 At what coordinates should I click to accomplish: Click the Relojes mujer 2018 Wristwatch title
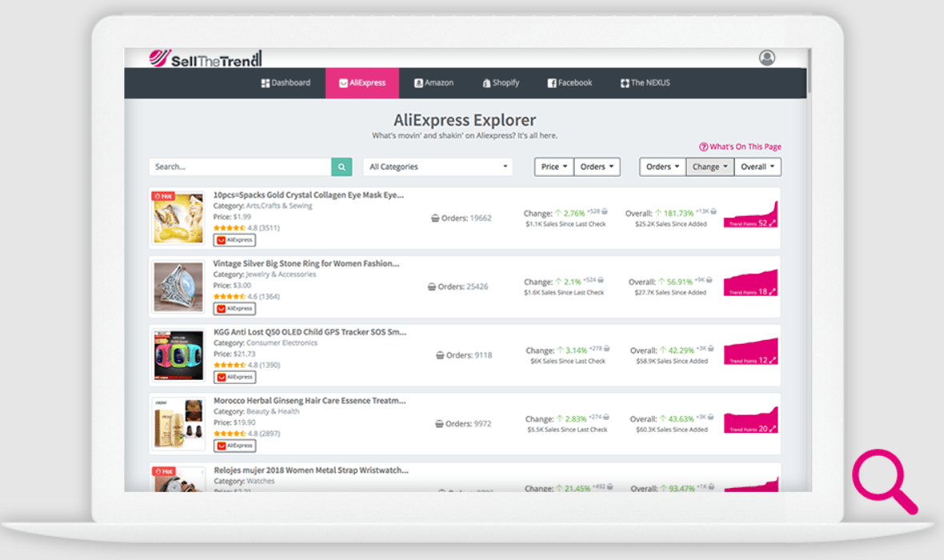pos(311,470)
